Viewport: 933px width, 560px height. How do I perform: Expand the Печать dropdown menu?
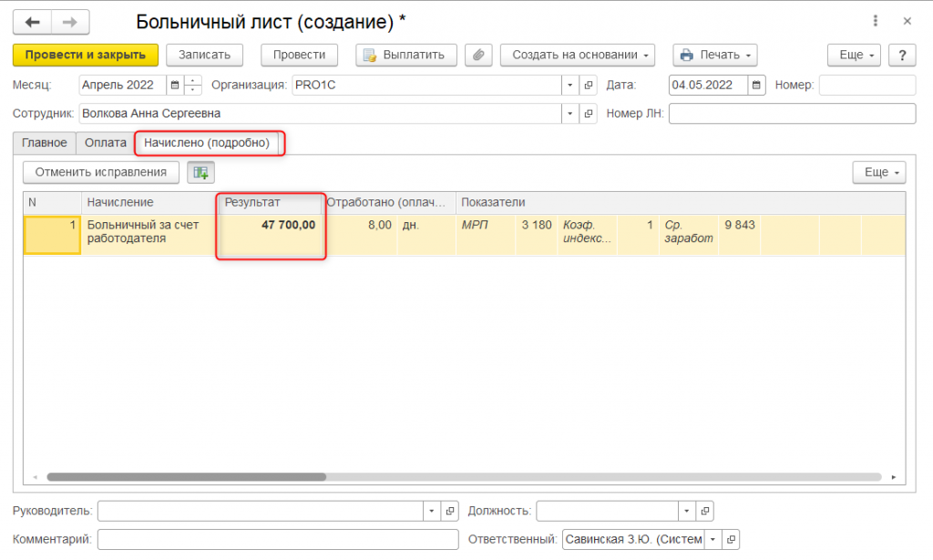pos(714,55)
